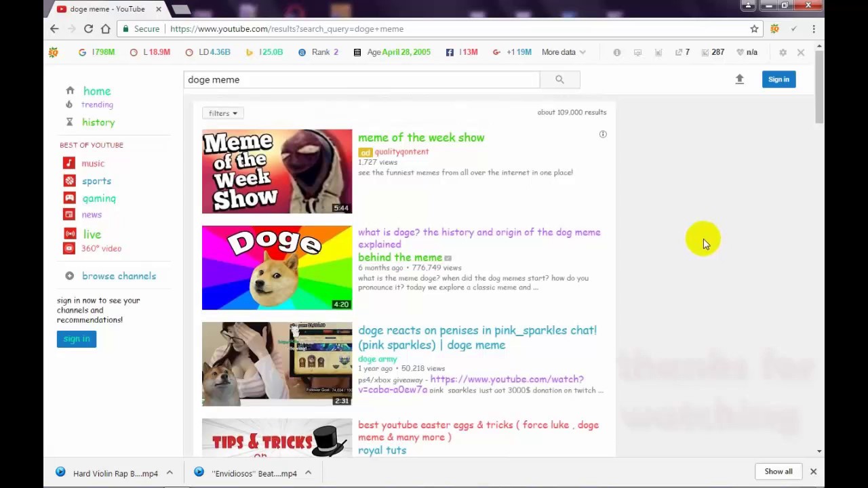This screenshot has height=488, width=868.
Task: Open the qualityqontent channel link
Action: 401,152
